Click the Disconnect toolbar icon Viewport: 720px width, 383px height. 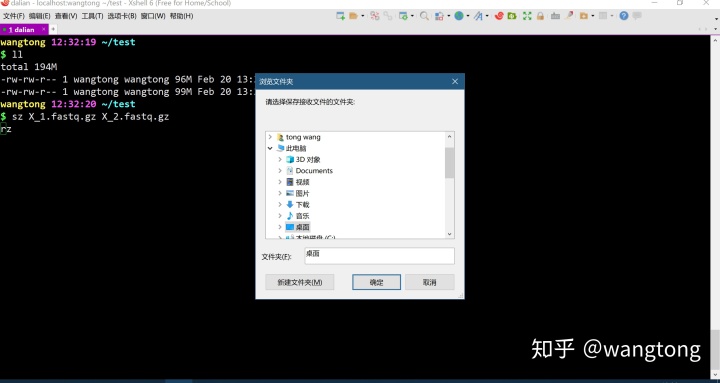coord(375,16)
